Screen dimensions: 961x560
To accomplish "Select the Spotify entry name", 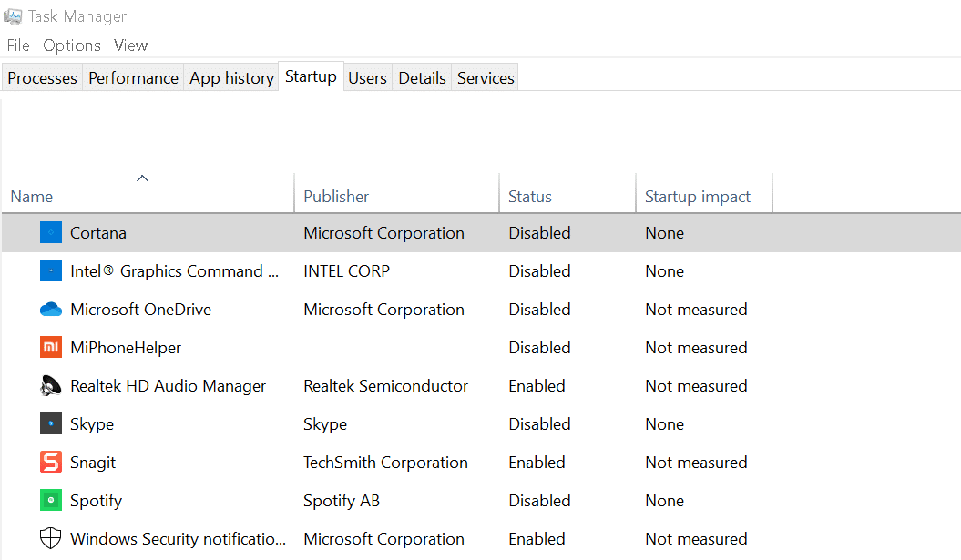I will tap(96, 501).
